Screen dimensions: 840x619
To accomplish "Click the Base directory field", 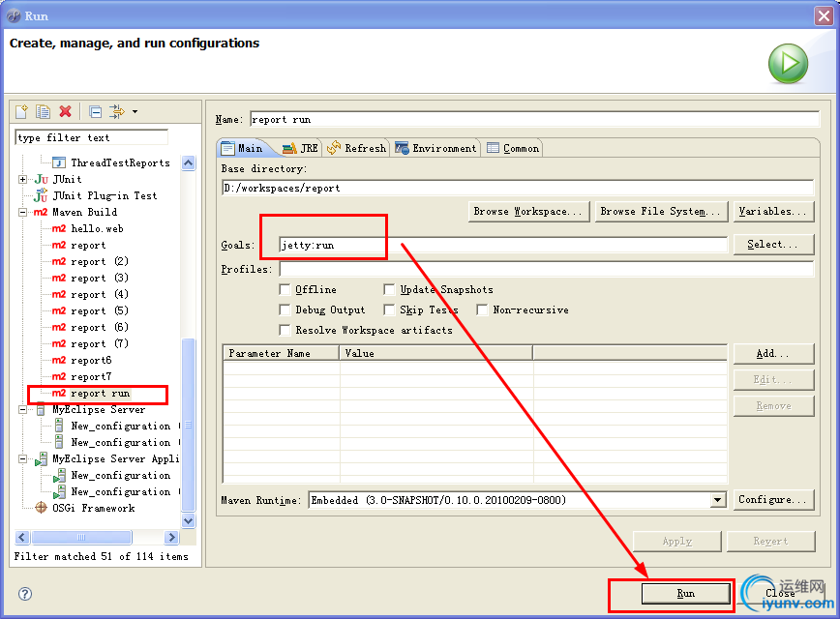I will (518, 188).
